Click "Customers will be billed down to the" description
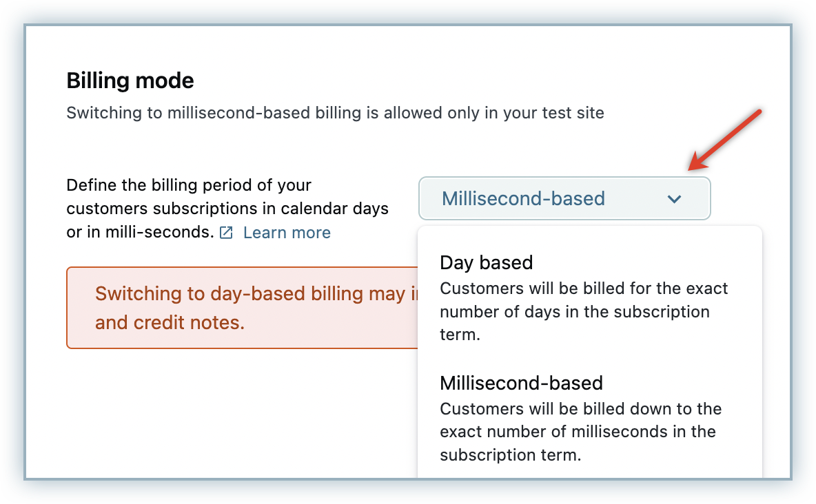 (x=580, y=409)
